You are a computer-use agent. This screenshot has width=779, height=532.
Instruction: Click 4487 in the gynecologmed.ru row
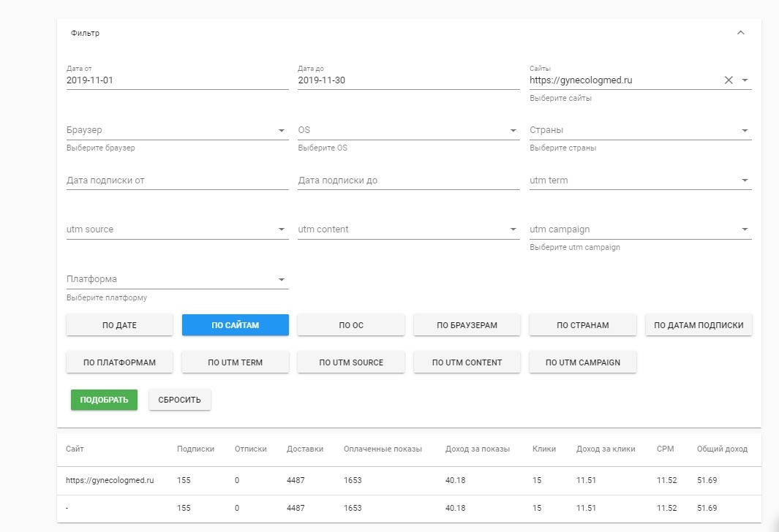(296, 480)
